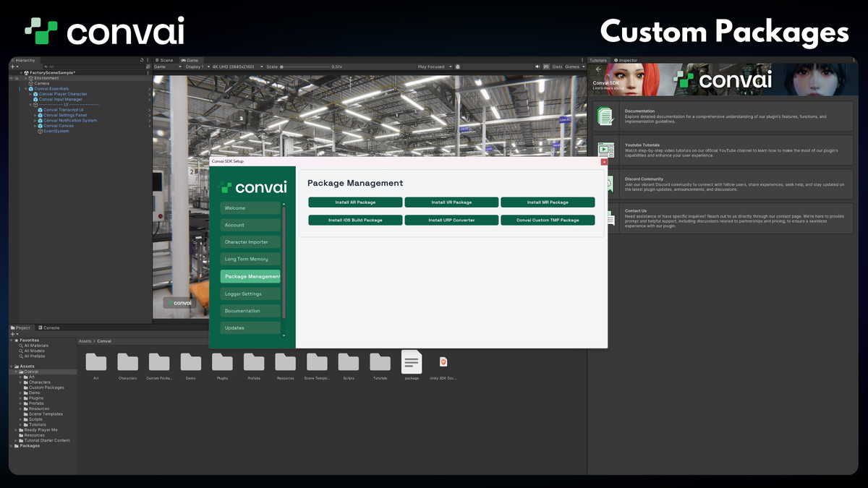The height and width of the screenshot is (488, 868).
Task: Switch to the Scene tab
Action: pos(165,61)
